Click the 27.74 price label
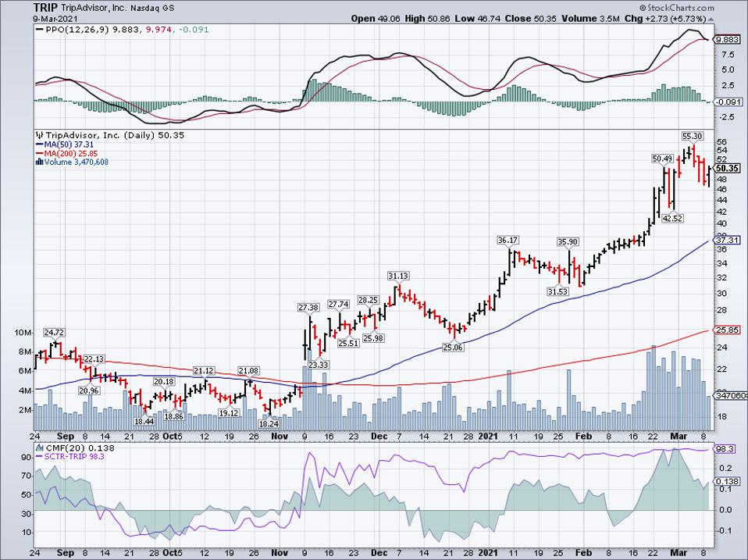The height and width of the screenshot is (560, 748). tap(339, 304)
